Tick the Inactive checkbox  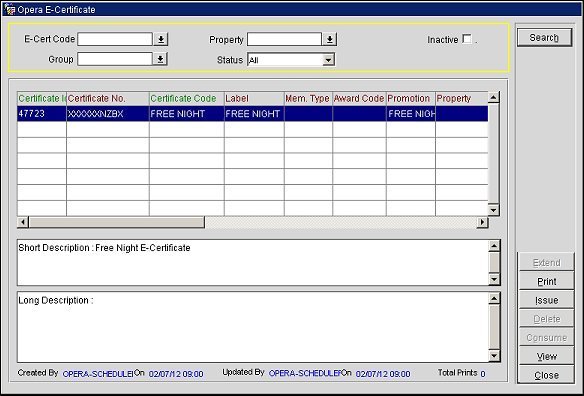(467, 39)
